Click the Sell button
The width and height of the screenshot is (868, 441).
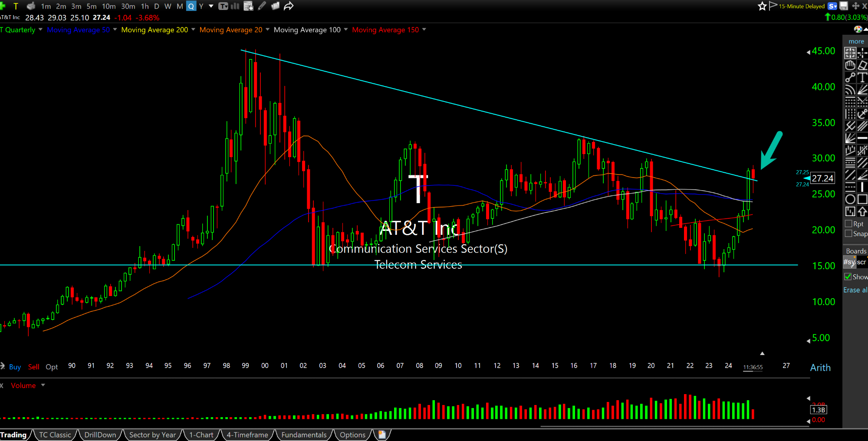click(x=33, y=367)
